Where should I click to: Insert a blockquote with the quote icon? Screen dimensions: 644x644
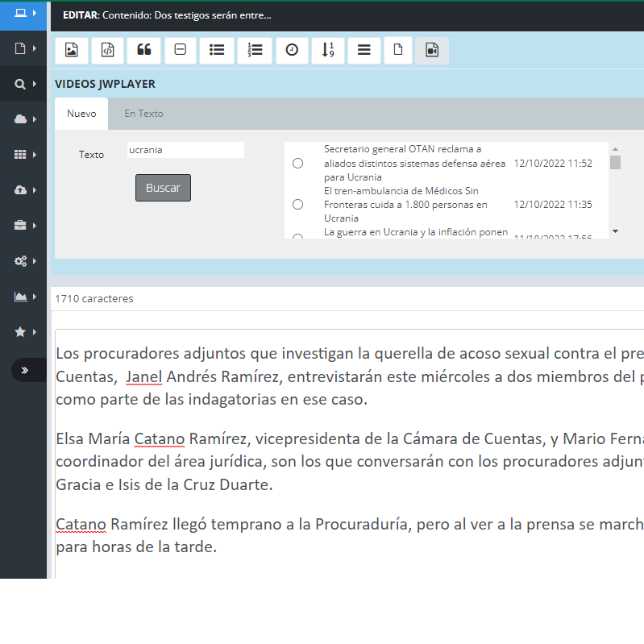click(x=144, y=50)
